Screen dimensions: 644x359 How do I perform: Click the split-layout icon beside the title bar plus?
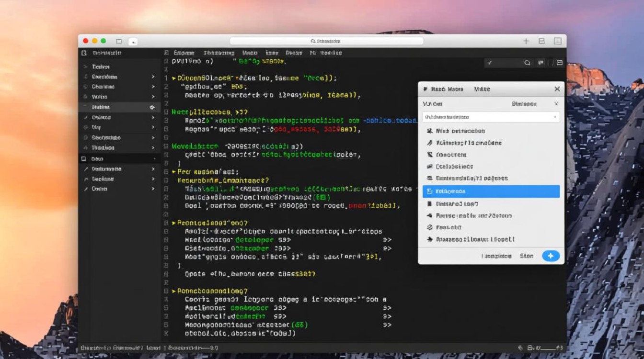(x=541, y=41)
